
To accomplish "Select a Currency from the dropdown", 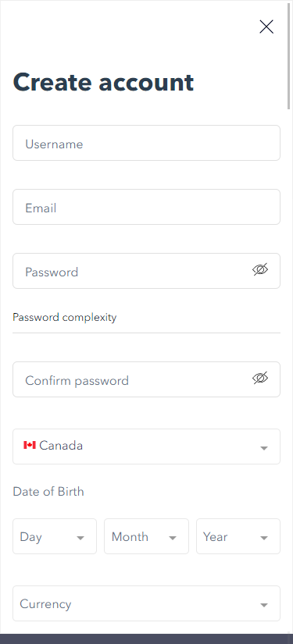I will 146,603.
